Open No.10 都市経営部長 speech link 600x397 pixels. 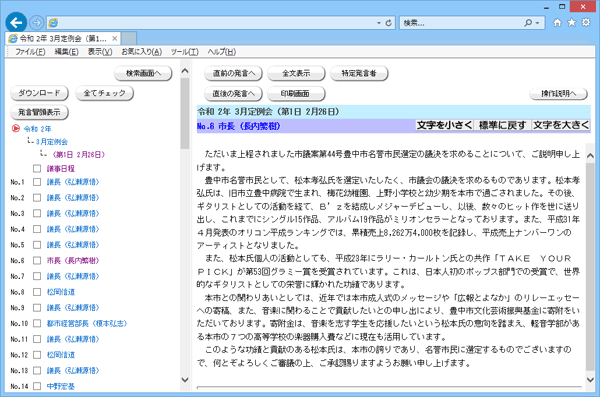point(87,323)
